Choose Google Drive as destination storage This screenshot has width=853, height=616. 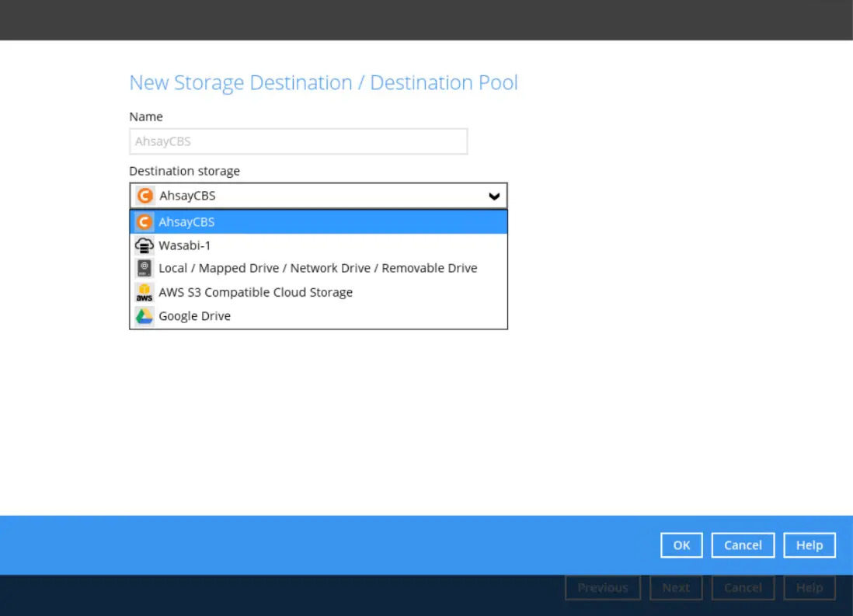(194, 316)
